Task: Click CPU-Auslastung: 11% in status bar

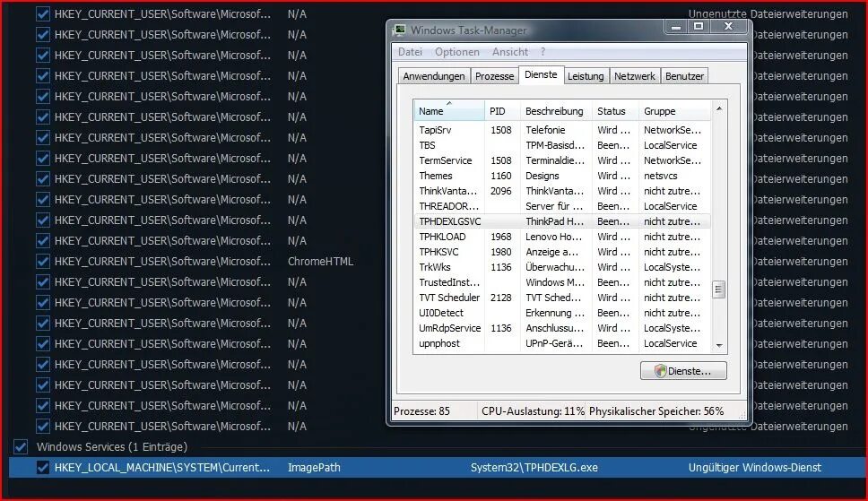Action: point(533,411)
